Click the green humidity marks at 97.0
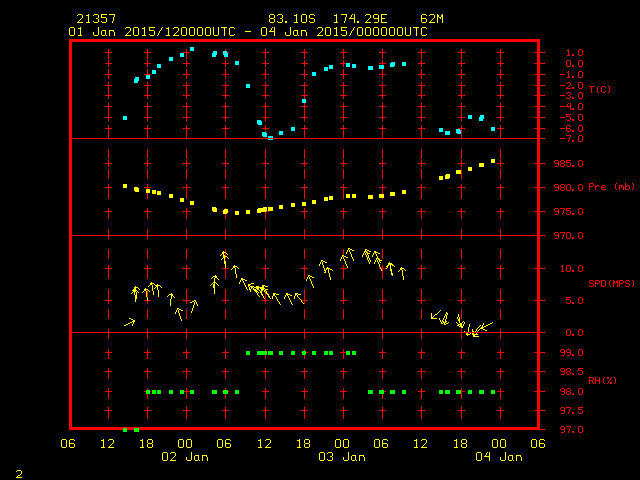This screenshot has width=640, height=480. coord(130,429)
